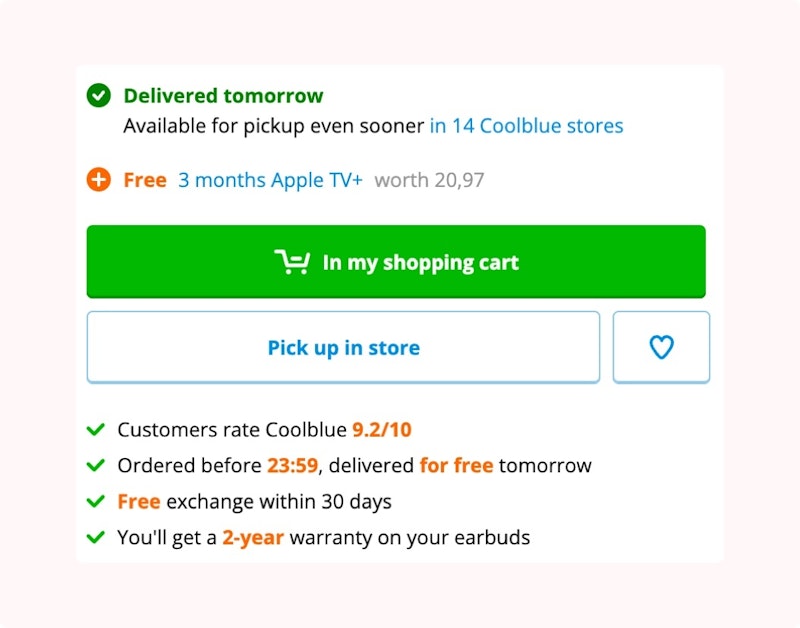Click the worth 20,97 text
This screenshot has height=628, width=800.
pyautogui.click(x=429, y=181)
